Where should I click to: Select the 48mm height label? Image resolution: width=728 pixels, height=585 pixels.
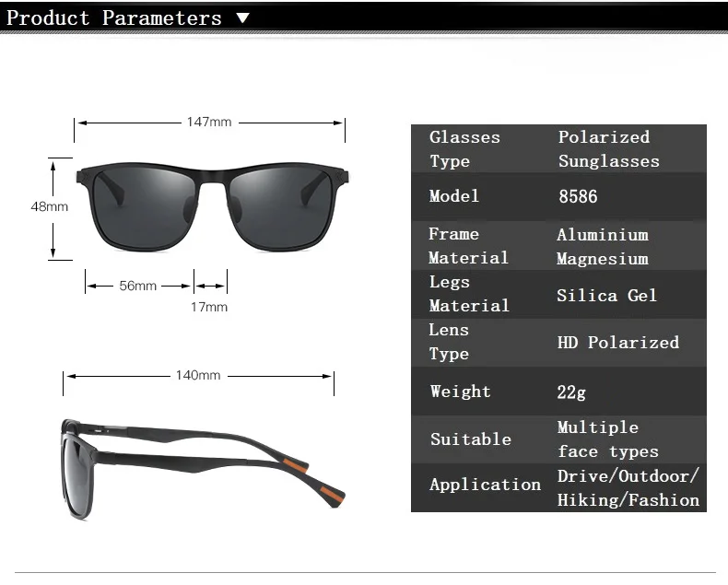49,206
